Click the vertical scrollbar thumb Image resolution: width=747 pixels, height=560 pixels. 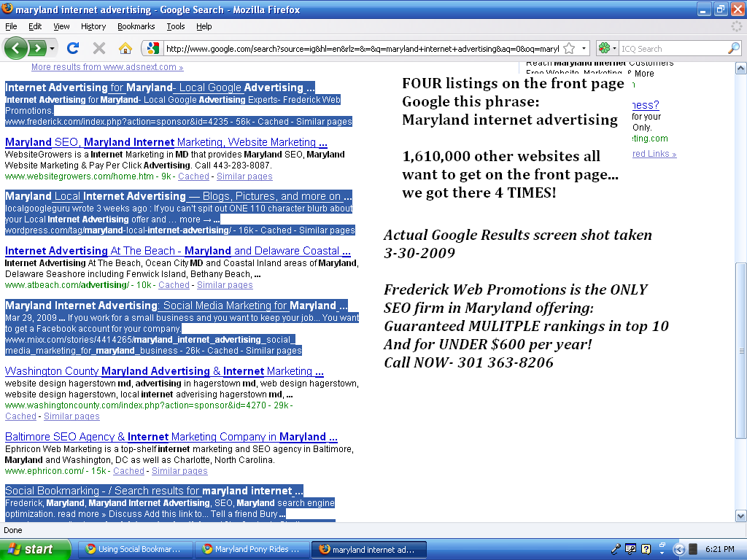[741, 351]
